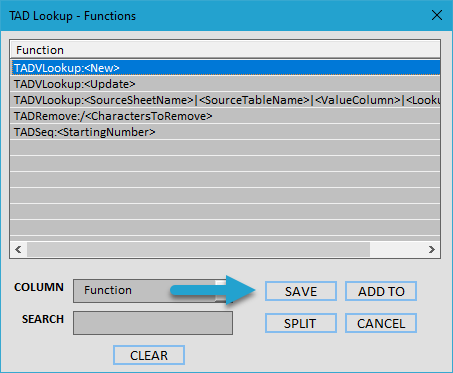Image resolution: width=453 pixels, height=373 pixels.
Task: Select the TADSeq:<StartingNumber> row
Action: tap(225, 132)
